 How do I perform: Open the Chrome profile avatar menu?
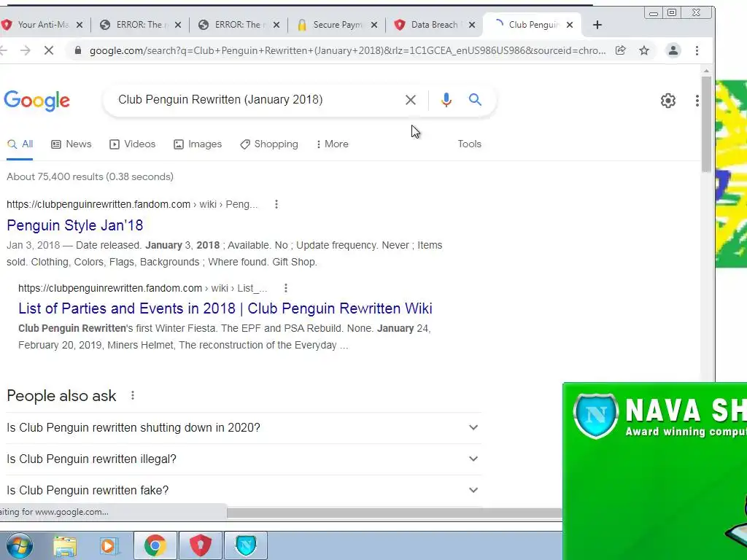673,50
